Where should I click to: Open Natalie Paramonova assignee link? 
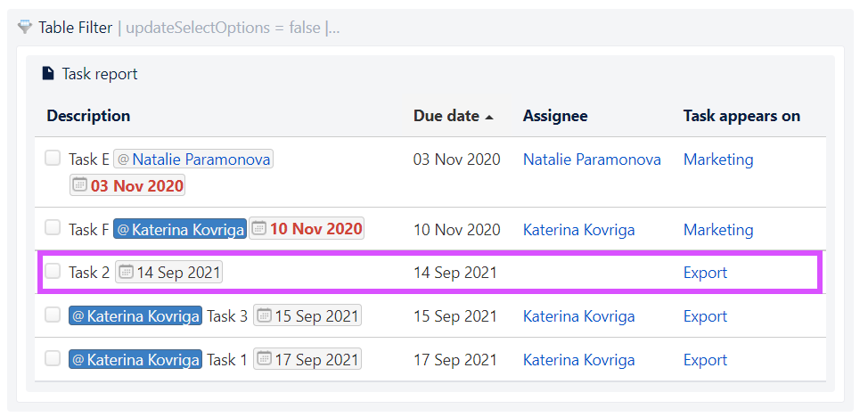pyautogui.click(x=592, y=159)
